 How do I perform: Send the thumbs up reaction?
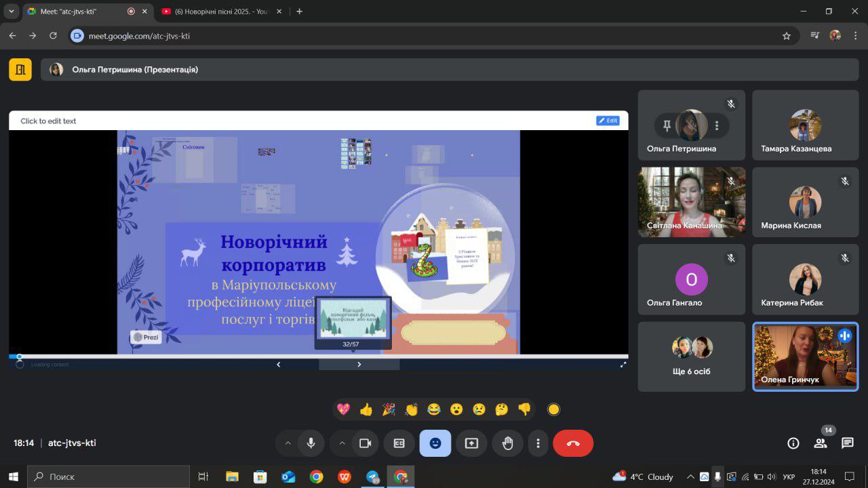[x=366, y=409]
